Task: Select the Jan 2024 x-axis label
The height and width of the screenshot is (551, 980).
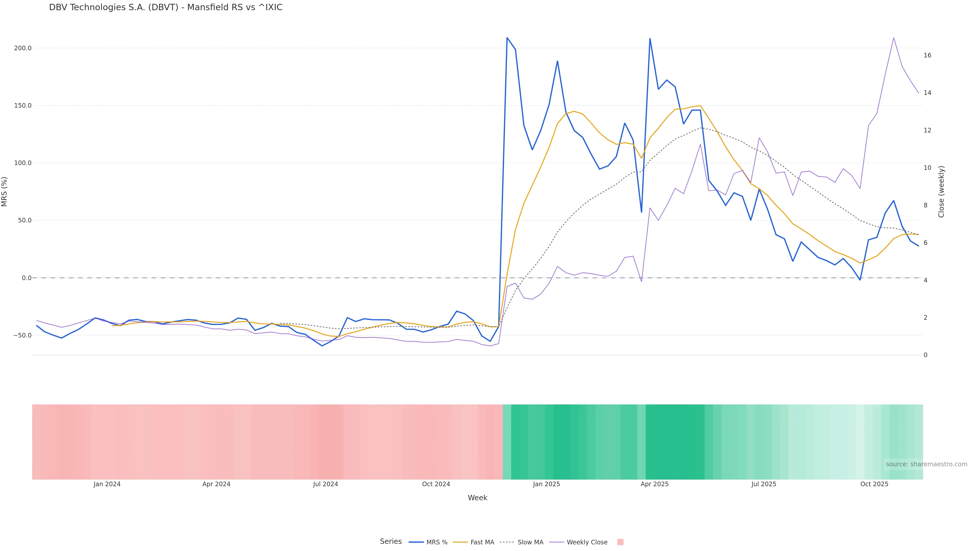Action: point(107,484)
